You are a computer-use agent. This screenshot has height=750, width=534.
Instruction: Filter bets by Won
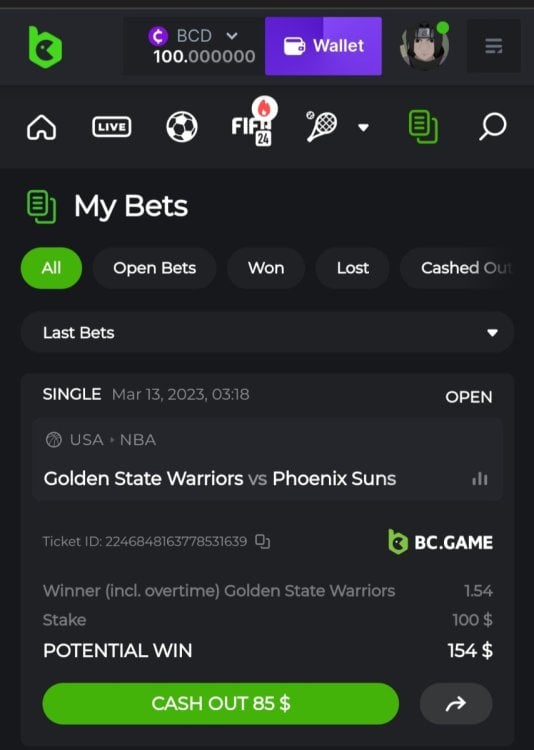(x=266, y=268)
